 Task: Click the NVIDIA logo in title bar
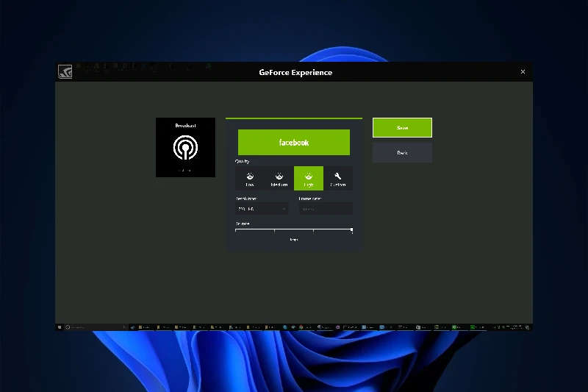65,72
